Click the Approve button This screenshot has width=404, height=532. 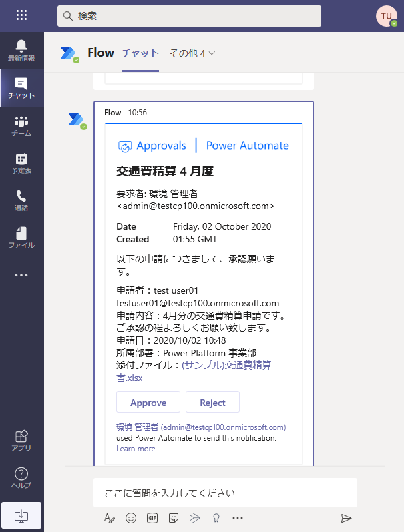point(148,403)
